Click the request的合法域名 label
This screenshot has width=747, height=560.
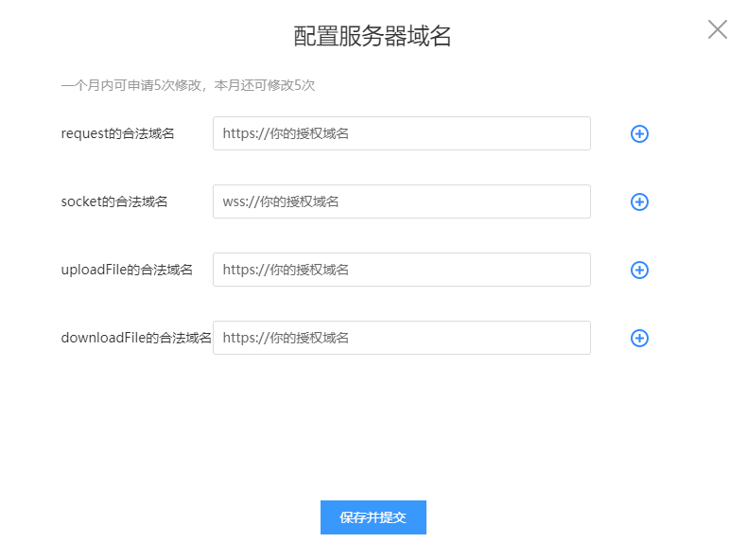tap(117, 133)
